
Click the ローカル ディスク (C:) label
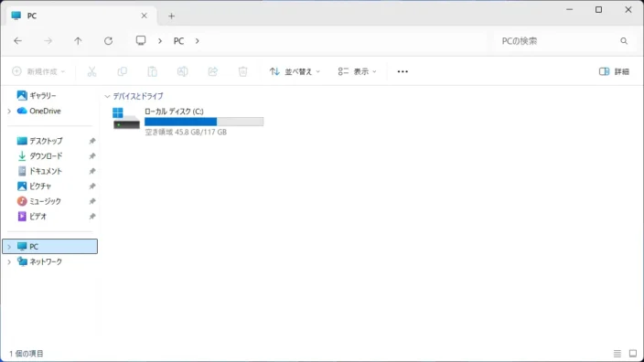point(174,112)
